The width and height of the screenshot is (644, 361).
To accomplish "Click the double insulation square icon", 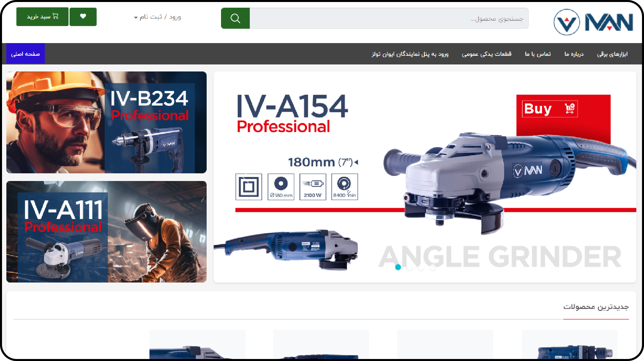I will click(x=248, y=187).
